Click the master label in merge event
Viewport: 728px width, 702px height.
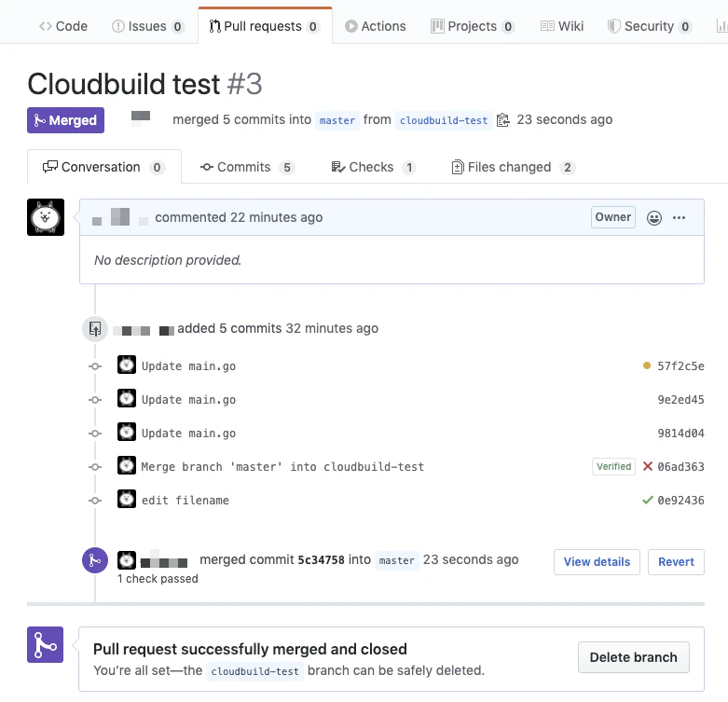click(396, 560)
